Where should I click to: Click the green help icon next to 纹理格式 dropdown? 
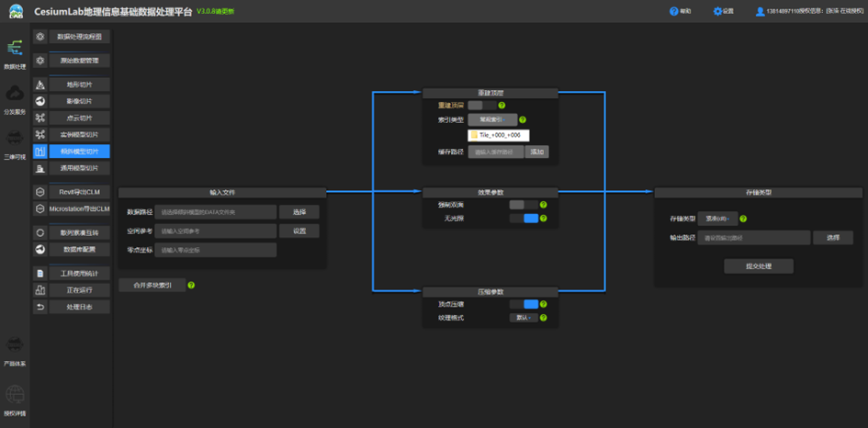(x=543, y=318)
